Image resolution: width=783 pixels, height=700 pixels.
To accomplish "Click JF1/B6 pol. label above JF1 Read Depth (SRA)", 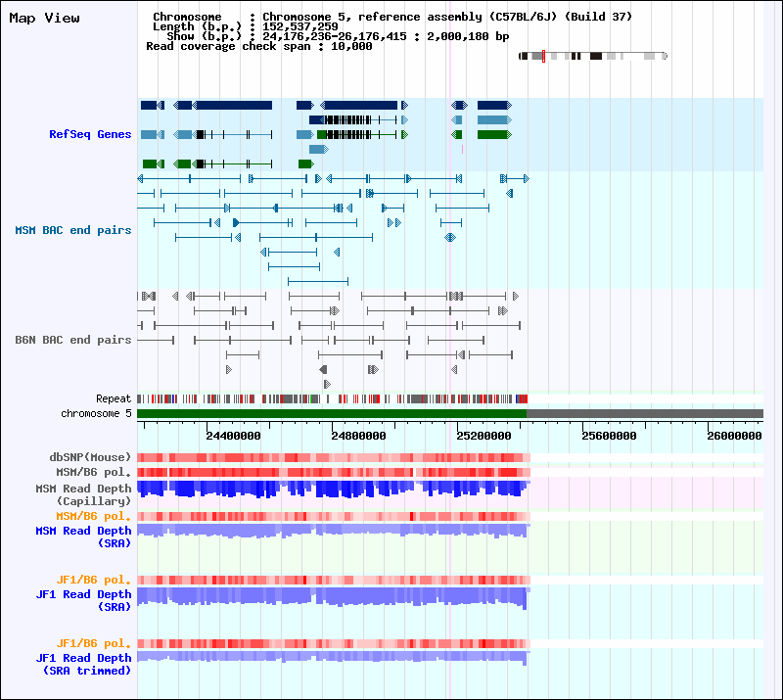I will 93,580.
